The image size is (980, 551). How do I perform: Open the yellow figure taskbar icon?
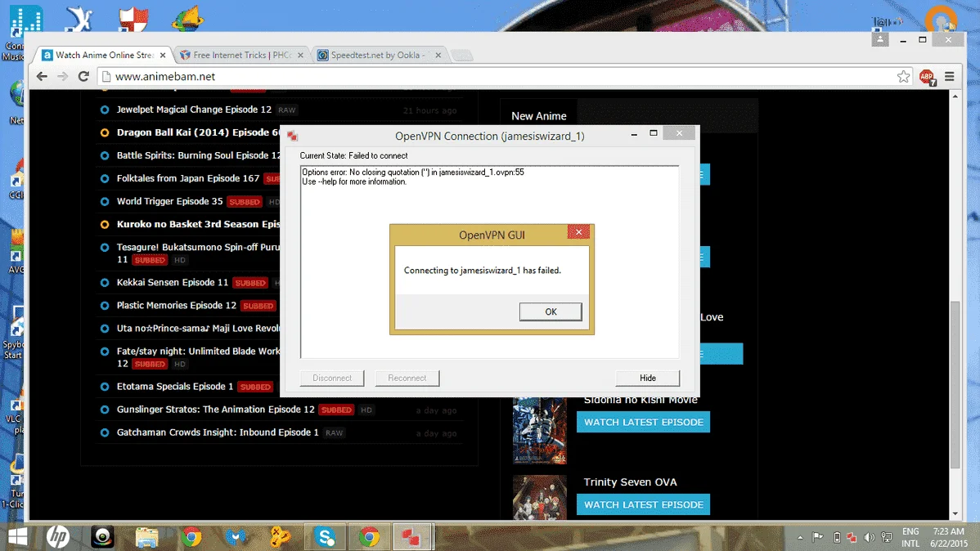coord(280,537)
